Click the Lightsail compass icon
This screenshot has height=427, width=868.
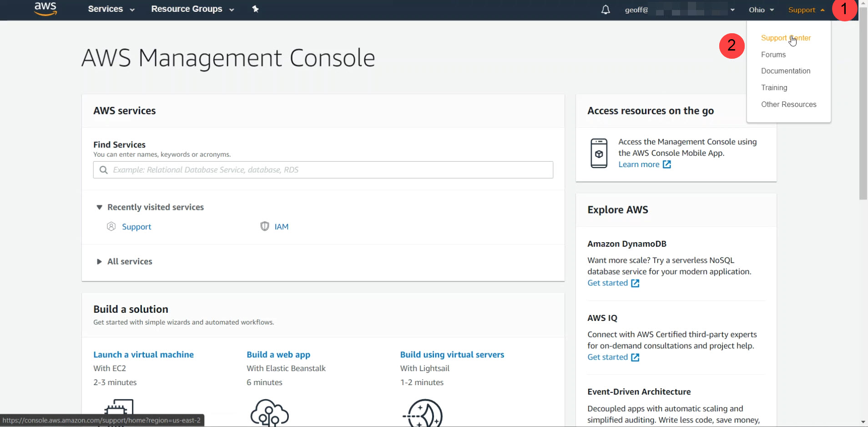pos(423,412)
